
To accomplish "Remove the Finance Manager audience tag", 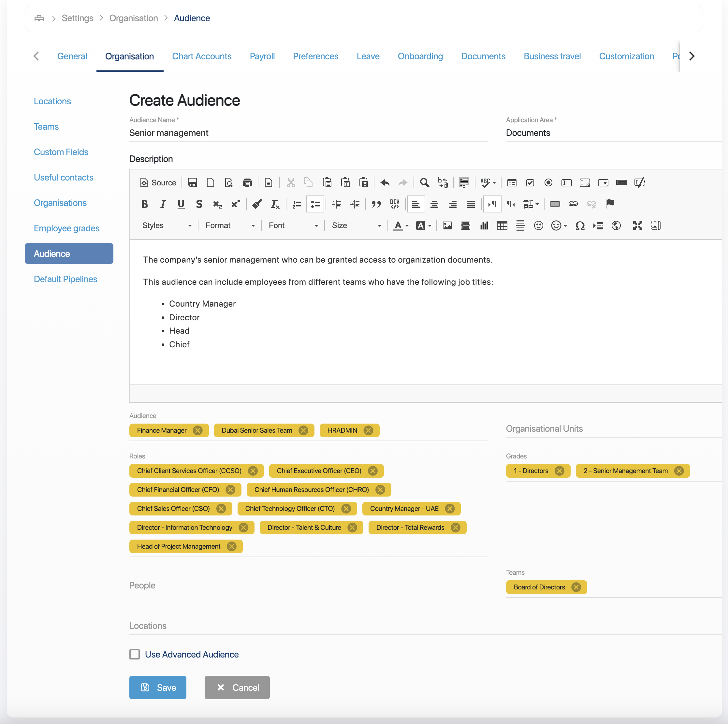I will (197, 430).
